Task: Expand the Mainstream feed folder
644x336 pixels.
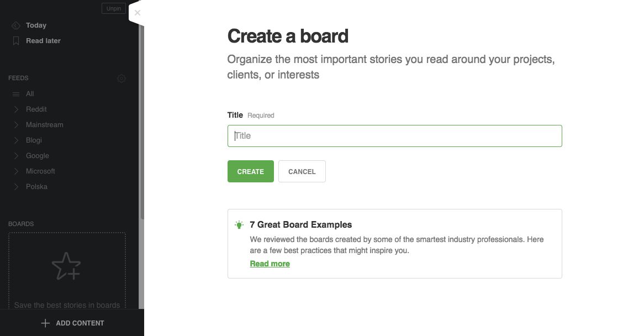Action: click(17, 125)
